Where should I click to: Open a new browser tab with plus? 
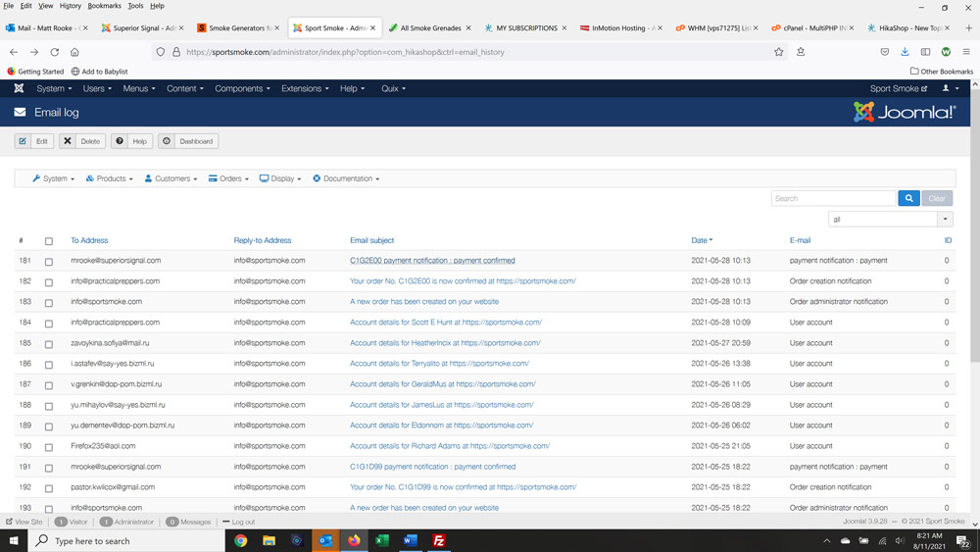pos(969,28)
